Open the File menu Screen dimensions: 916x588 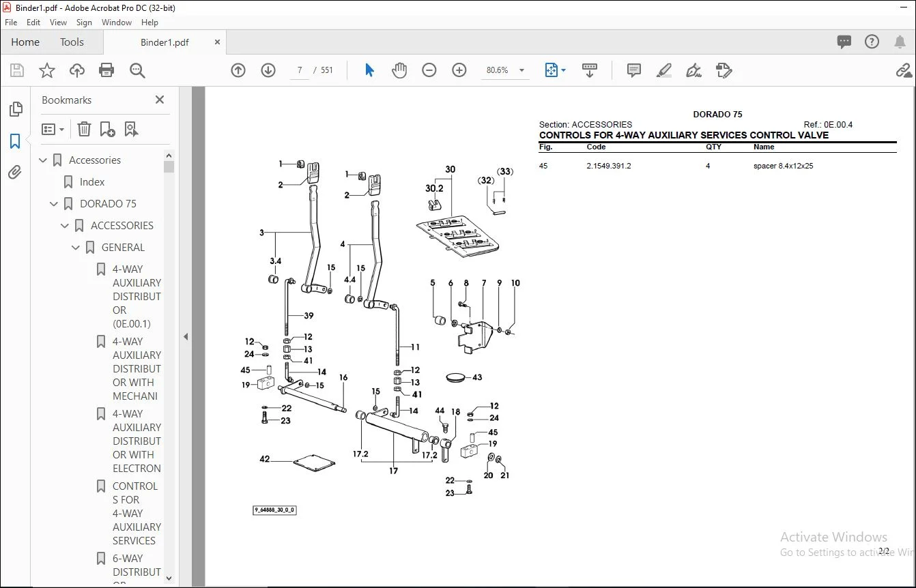click(11, 23)
